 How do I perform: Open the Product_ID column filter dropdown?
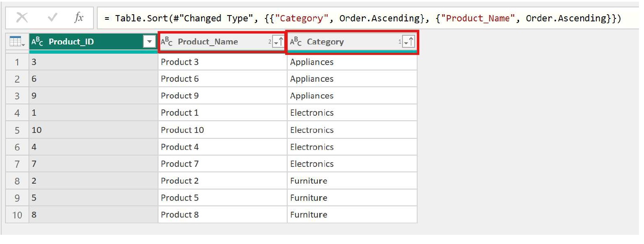tap(149, 42)
